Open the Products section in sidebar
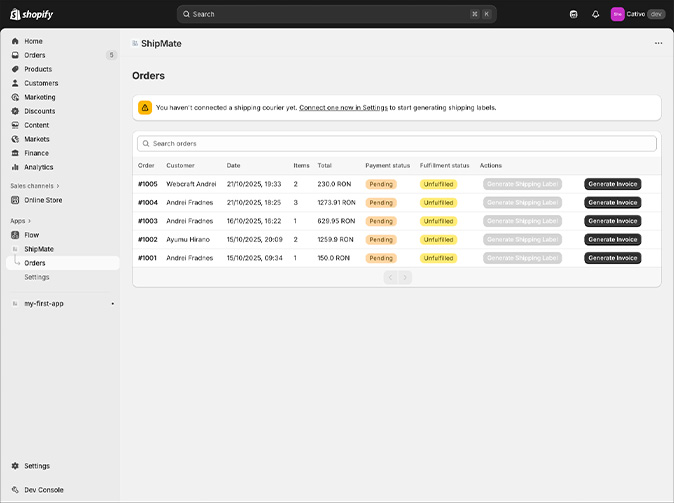 38,69
